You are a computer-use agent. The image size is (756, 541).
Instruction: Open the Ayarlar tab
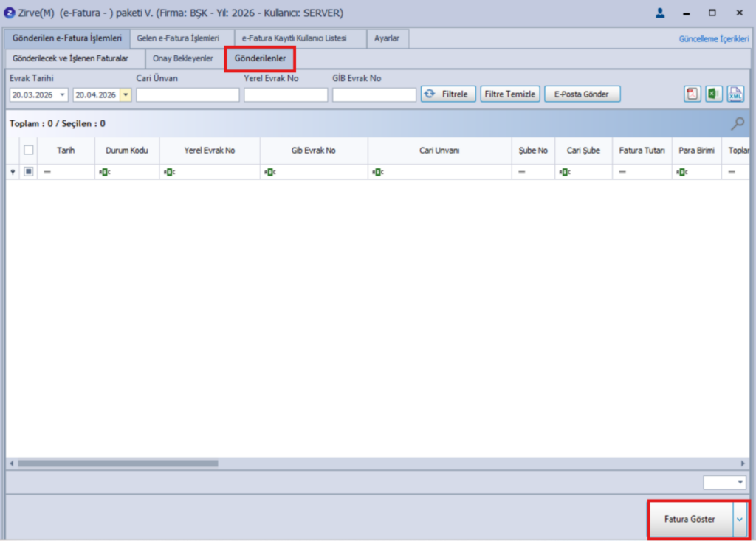[387, 38]
